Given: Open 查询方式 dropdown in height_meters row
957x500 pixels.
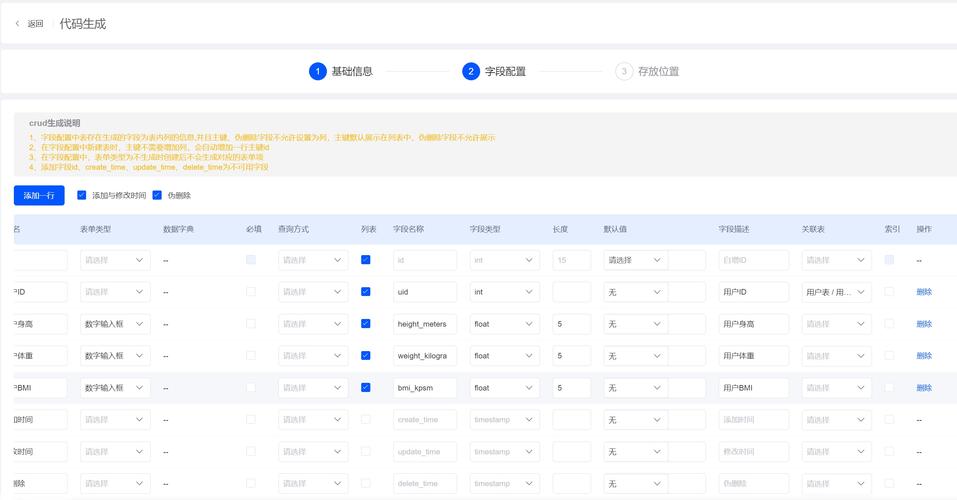Looking at the screenshot, I should click(x=313, y=324).
